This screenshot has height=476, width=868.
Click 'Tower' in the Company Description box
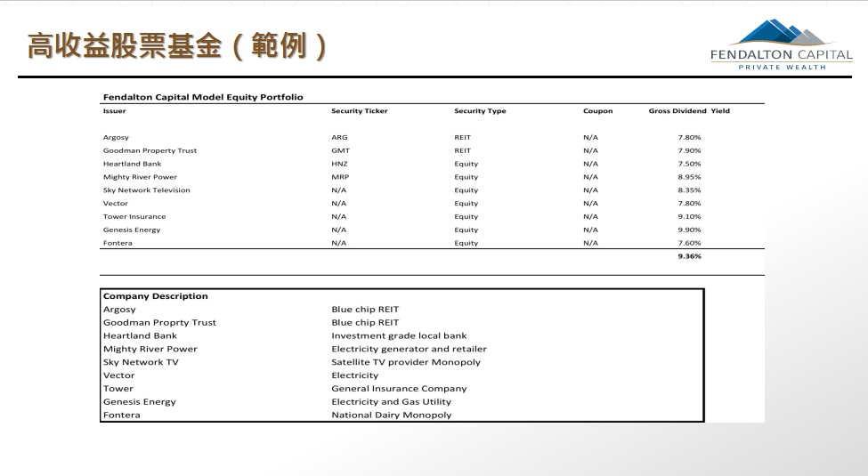click(118, 389)
